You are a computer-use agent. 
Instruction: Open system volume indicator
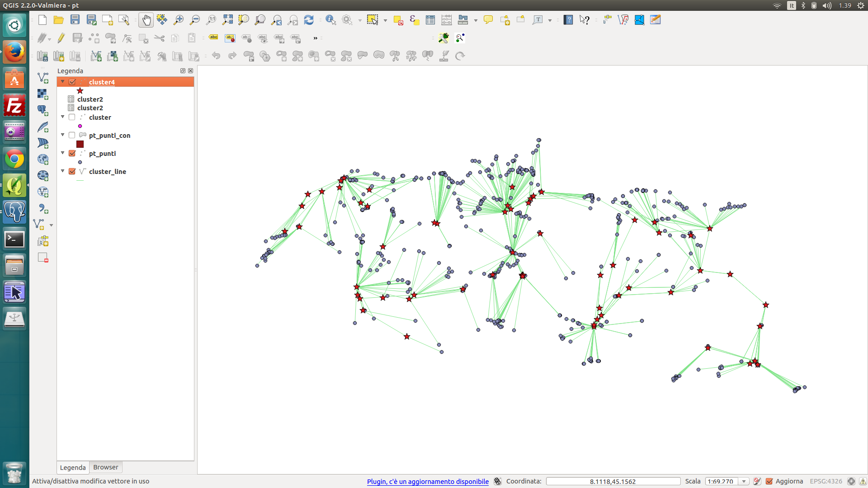pos(827,5)
